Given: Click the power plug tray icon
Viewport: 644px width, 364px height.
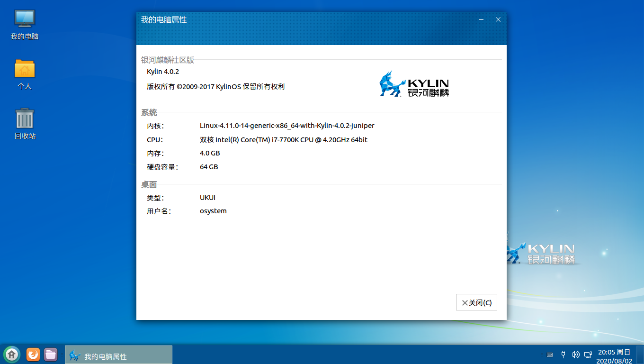Looking at the screenshot, I should [563, 354].
